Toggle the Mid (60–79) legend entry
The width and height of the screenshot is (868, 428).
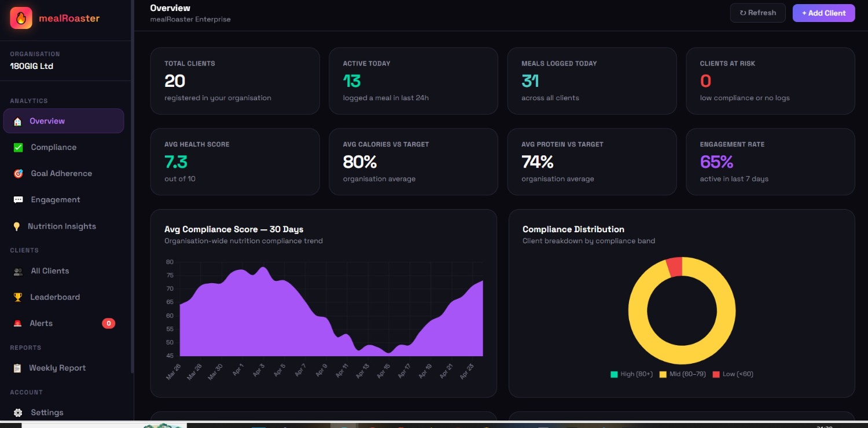pos(682,374)
